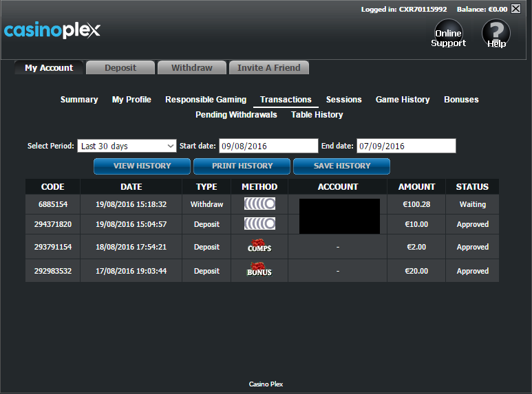Click the date 19/08/2016 15:04:57
The width and height of the screenshot is (532, 394).
pyautogui.click(x=131, y=224)
